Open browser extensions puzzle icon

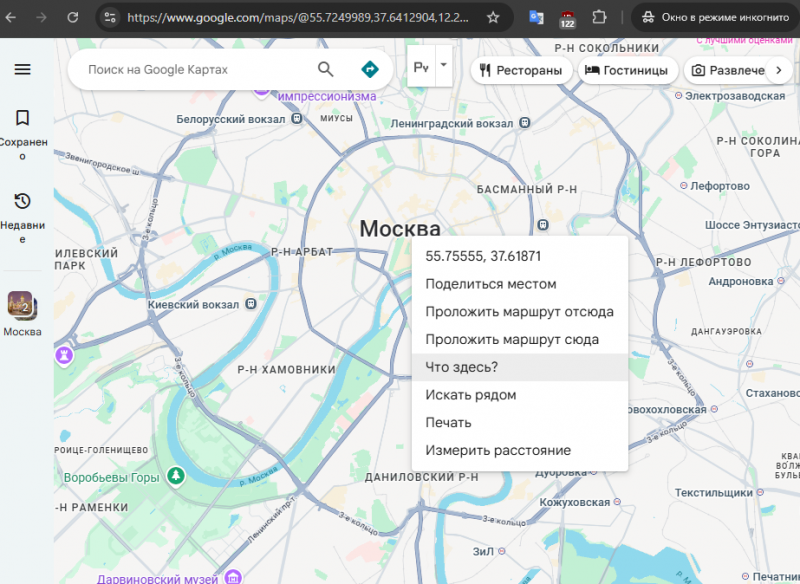tap(599, 17)
